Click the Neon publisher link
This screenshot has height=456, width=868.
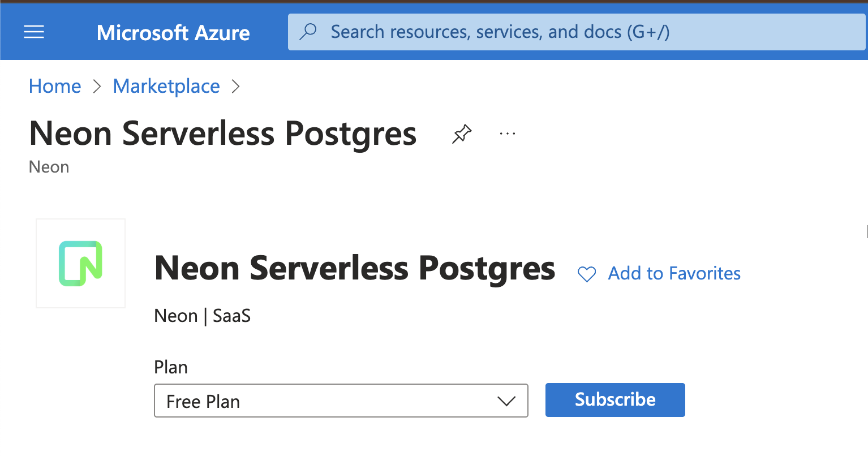[176, 316]
